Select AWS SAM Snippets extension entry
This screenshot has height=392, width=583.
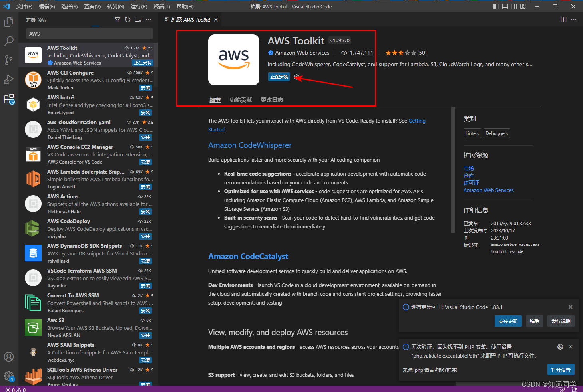88,352
